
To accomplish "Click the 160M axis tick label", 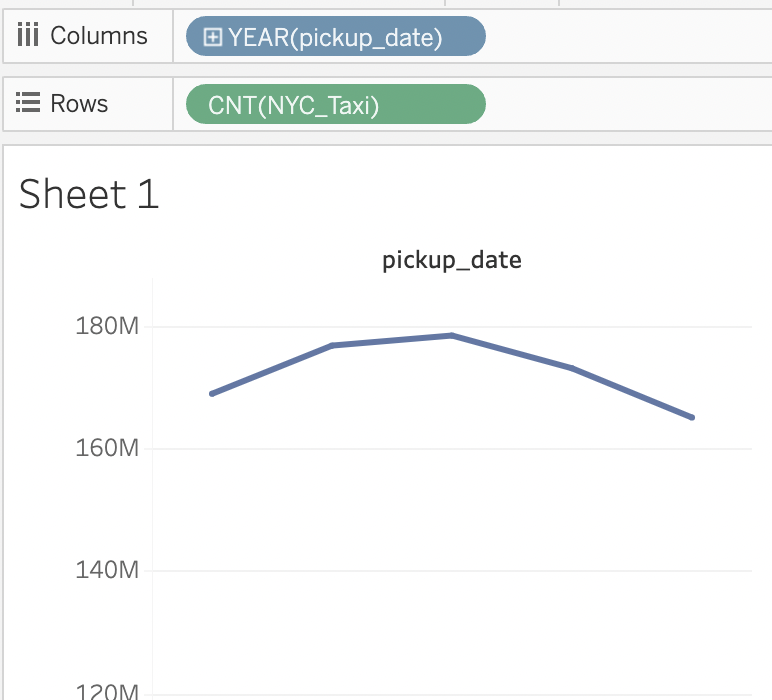I will pos(107,448).
